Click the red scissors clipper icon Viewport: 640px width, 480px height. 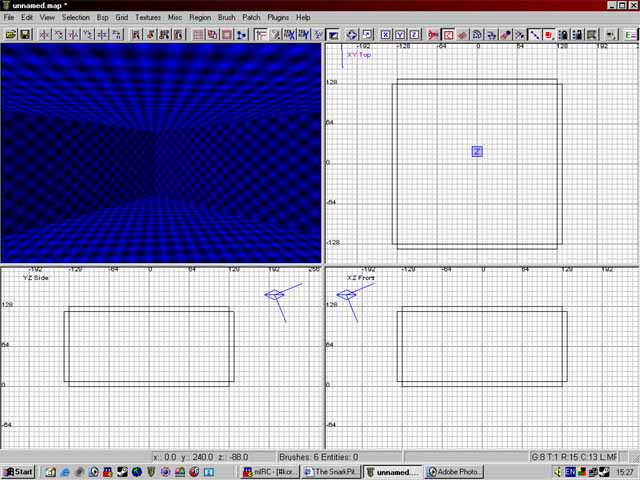[x=433, y=34]
